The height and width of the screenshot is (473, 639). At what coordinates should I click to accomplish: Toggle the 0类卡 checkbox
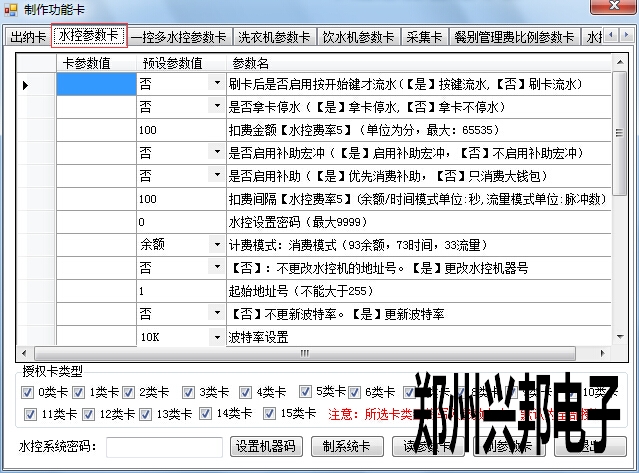click(27, 392)
